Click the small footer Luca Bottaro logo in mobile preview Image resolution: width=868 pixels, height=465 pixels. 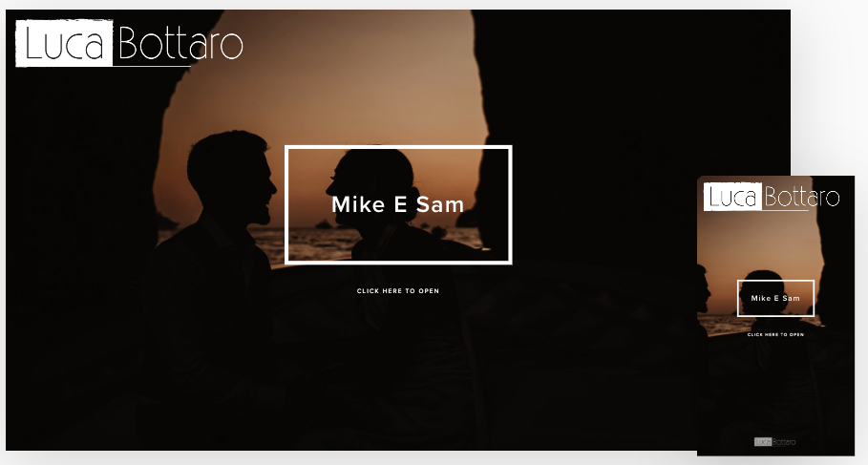(775, 442)
